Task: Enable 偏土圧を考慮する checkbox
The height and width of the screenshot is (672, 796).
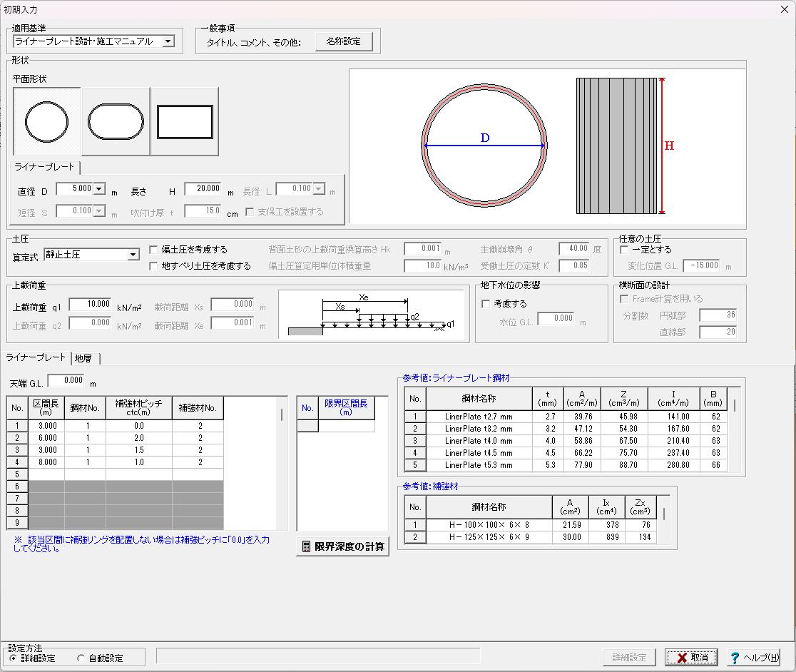Action: tap(154, 250)
